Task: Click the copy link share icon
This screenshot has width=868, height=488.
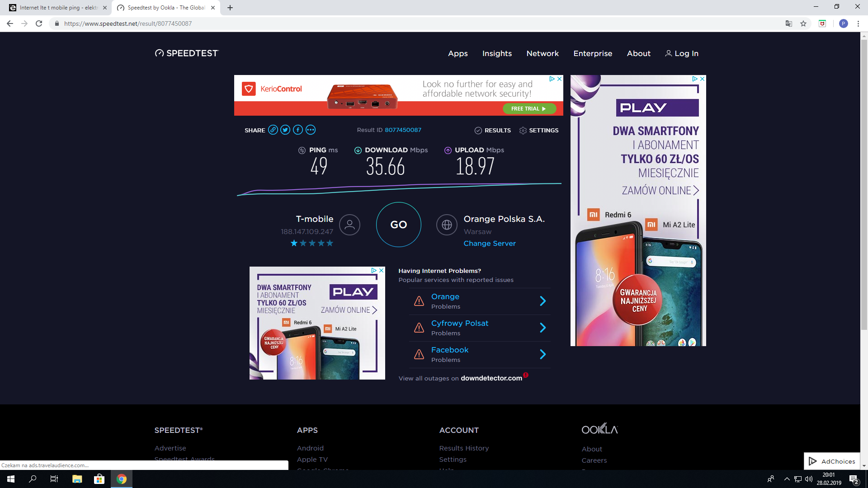Action: [x=273, y=130]
